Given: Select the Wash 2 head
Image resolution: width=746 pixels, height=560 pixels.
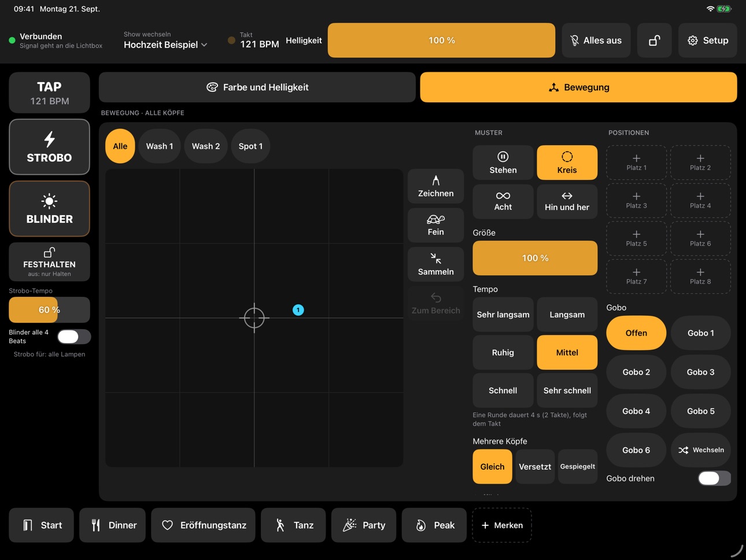Looking at the screenshot, I should point(206,146).
